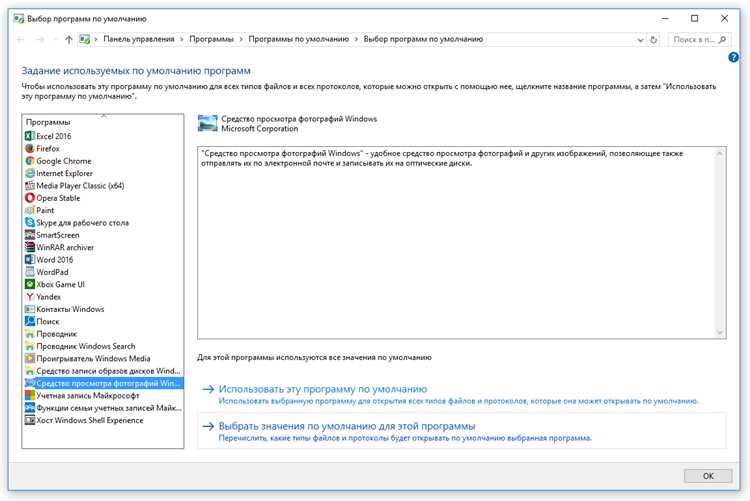Click Использовать эту программу по умолчанию
Image resolution: width=750 pixels, height=501 pixels.
pos(323,389)
